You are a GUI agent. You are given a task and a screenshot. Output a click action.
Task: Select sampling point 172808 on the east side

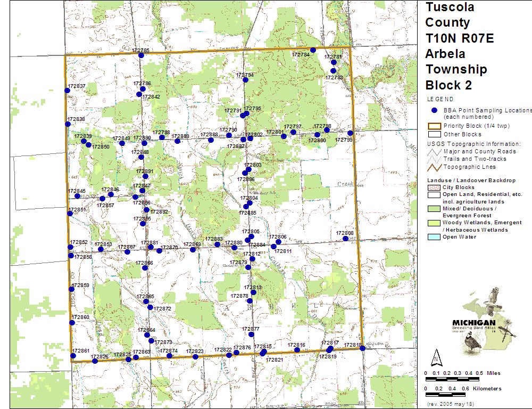[x=346, y=239]
